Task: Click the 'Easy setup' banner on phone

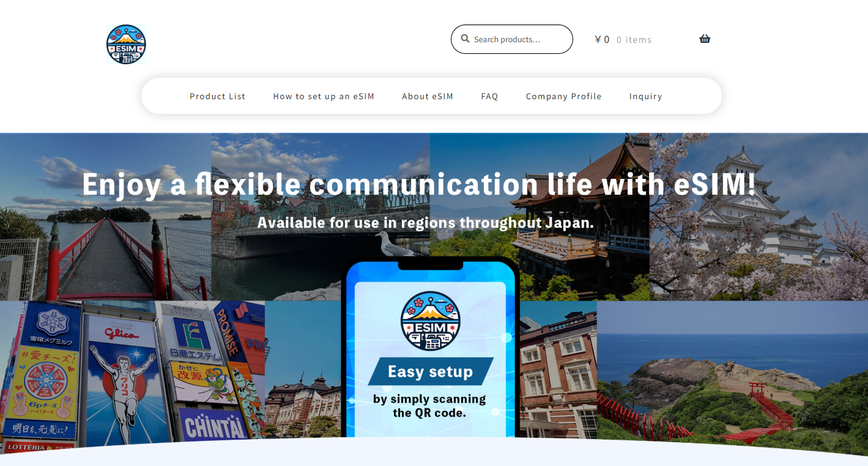Action: click(x=431, y=372)
